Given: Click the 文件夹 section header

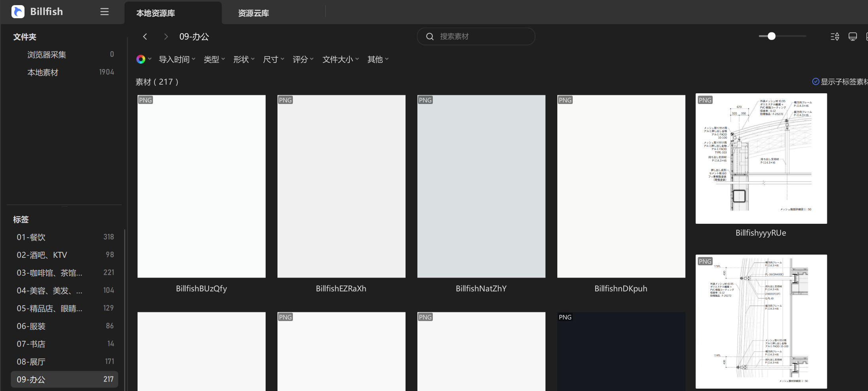Looking at the screenshot, I should point(25,37).
